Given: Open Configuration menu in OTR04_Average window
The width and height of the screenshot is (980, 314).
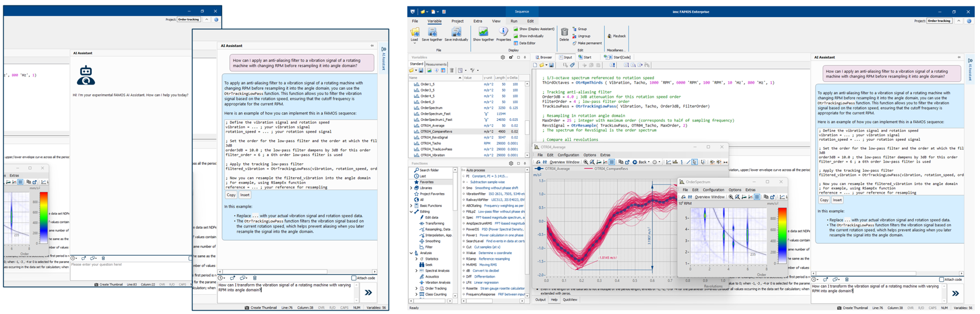Looking at the screenshot, I should (x=568, y=155).
